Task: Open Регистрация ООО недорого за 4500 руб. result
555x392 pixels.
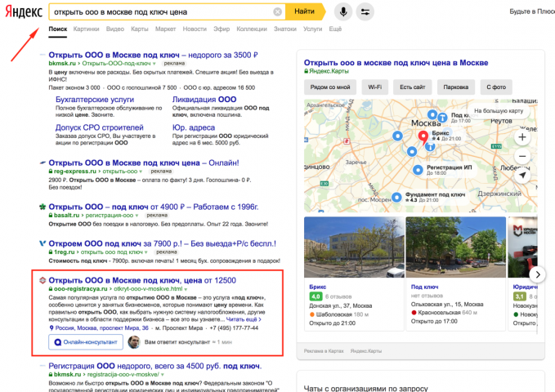Action: [155, 366]
